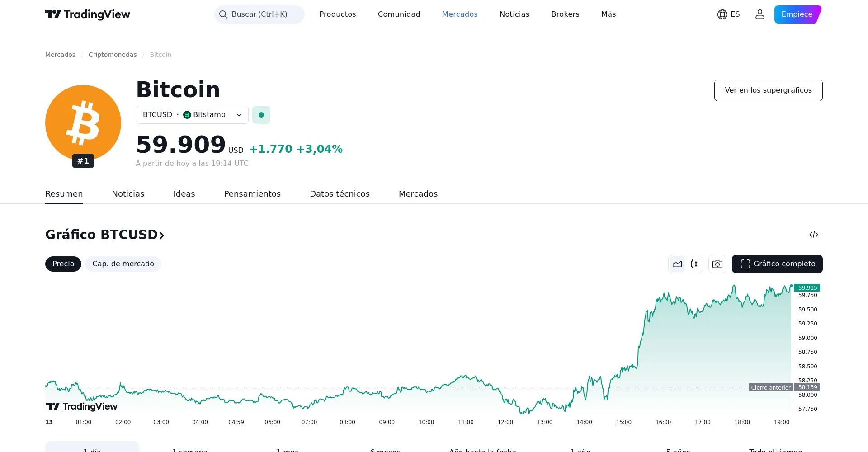Image resolution: width=868 pixels, height=452 pixels.
Task: Click the 59.915 current price label
Action: point(807,288)
